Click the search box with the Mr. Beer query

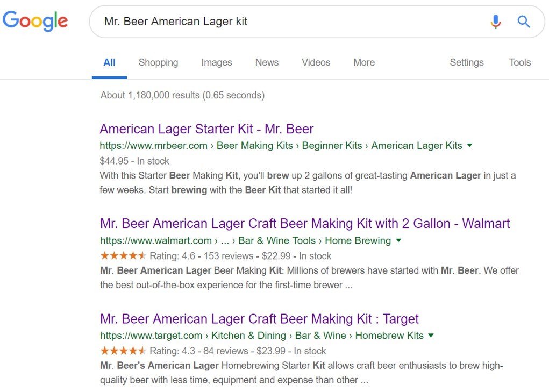(x=317, y=22)
